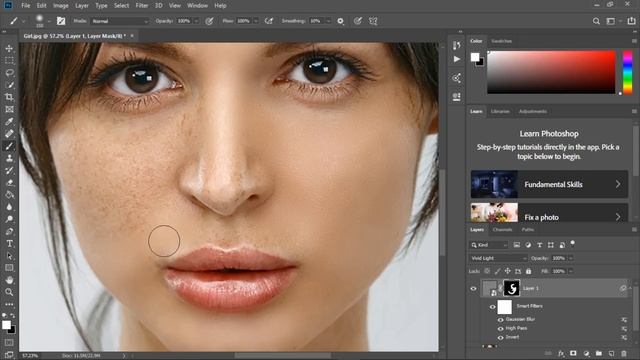Open the Vivid Light blend mode dropdown
Viewport: 640px width, 360px height.
click(x=498, y=258)
